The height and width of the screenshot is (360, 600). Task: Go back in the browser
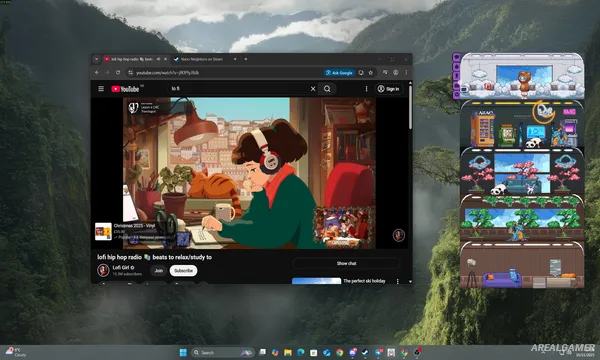click(x=97, y=72)
